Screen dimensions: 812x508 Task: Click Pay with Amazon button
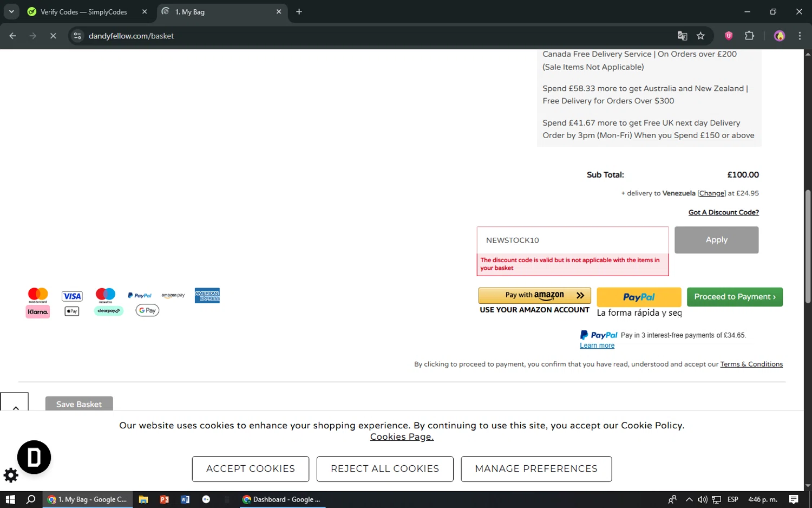(x=535, y=295)
